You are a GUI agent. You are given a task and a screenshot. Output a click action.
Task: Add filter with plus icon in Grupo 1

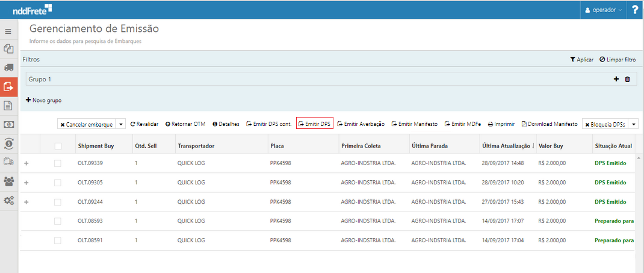pos(616,79)
